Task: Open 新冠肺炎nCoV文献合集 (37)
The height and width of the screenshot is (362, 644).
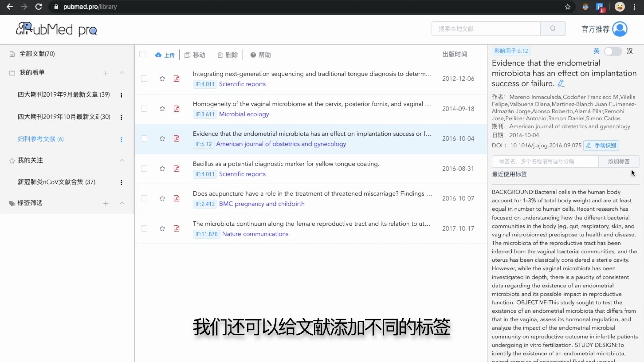Action: click(56, 182)
